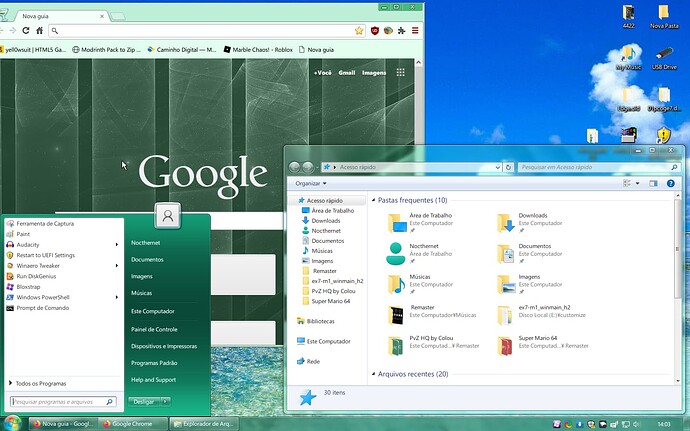Screen dimensions: 690x431
Task: Open Marble Chaos! - Roblox bookmark
Action: point(258,50)
